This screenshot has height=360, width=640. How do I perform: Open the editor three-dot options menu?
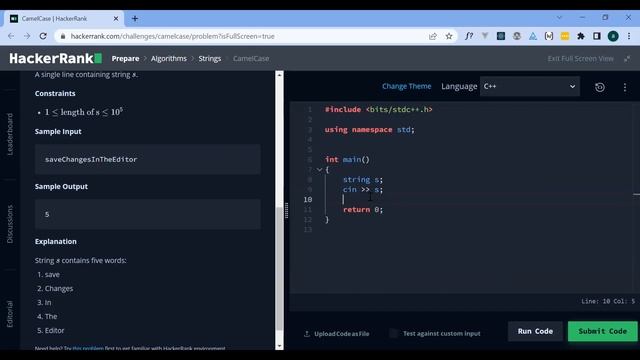coord(624,87)
